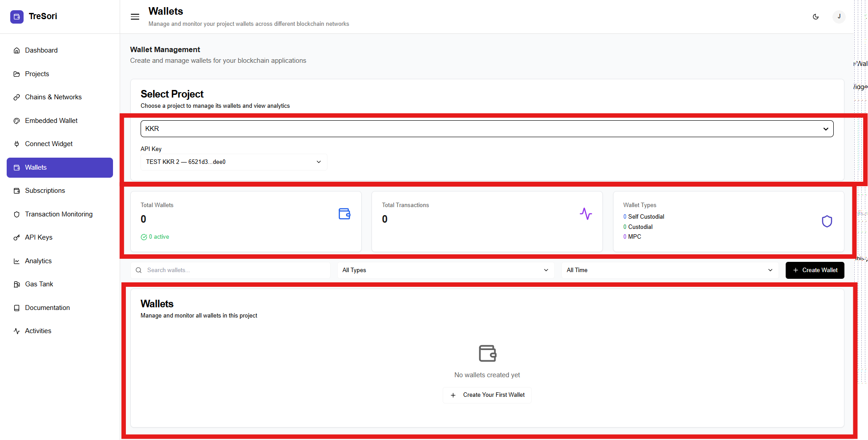The width and height of the screenshot is (868, 440).
Task: Click Create Your First Wallet button
Action: pyautogui.click(x=487, y=395)
